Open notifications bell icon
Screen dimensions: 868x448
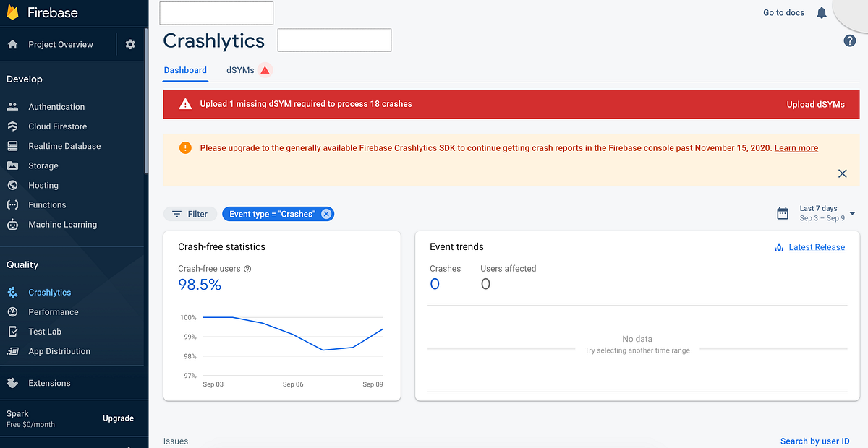[x=822, y=12]
